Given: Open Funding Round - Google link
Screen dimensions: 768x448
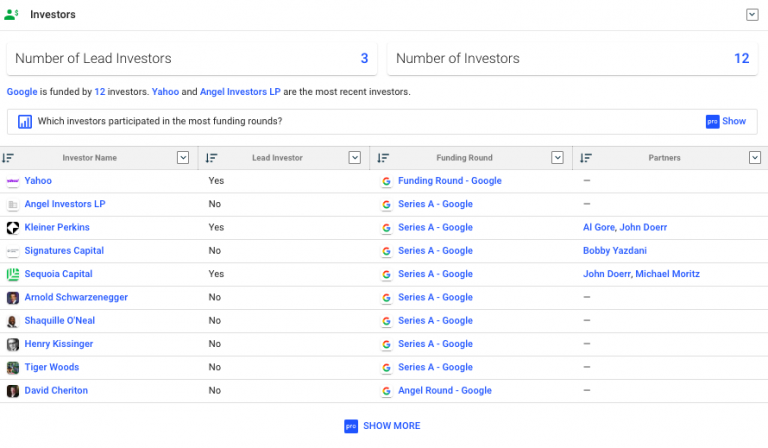Looking at the screenshot, I should pyautogui.click(x=450, y=181).
